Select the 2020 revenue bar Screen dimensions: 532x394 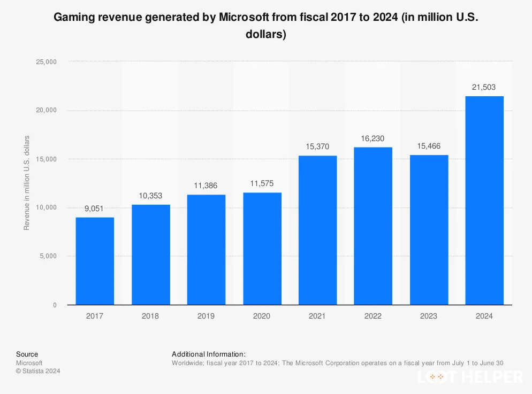click(262, 249)
